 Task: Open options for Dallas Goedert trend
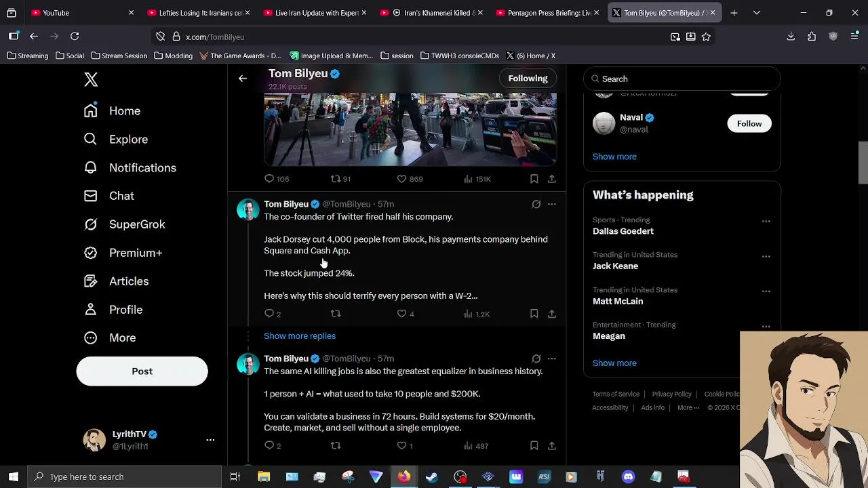(x=766, y=222)
